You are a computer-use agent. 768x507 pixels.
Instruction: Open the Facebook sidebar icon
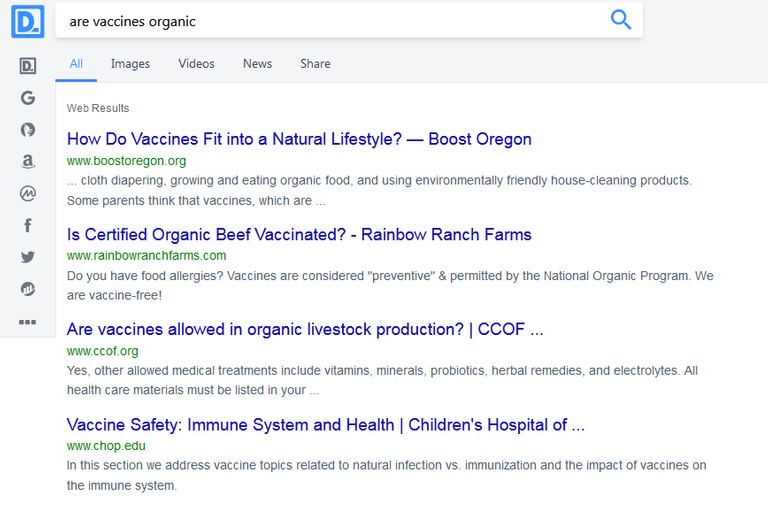click(x=28, y=225)
